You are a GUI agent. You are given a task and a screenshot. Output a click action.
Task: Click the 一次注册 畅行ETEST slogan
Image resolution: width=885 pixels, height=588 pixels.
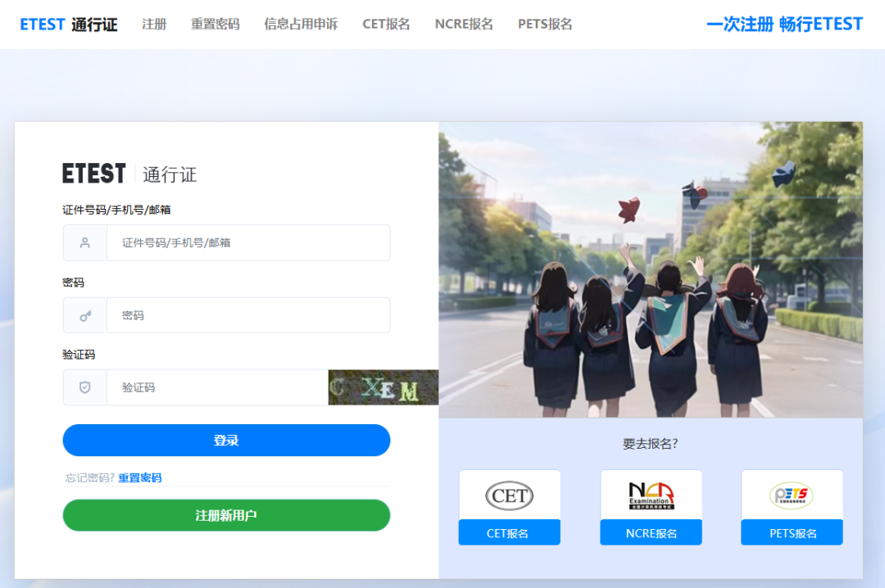(x=784, y=25)
